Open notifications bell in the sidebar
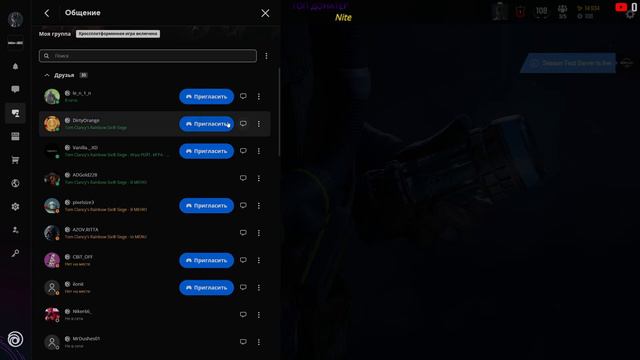Image resolution: width=640 pixels, height=360 pixels. (x=16, y=66)
